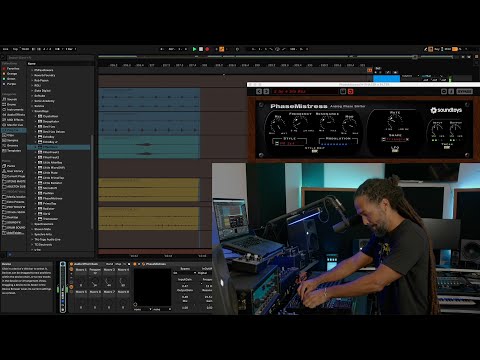Select the Orange collection

click(x=10, y=74)
